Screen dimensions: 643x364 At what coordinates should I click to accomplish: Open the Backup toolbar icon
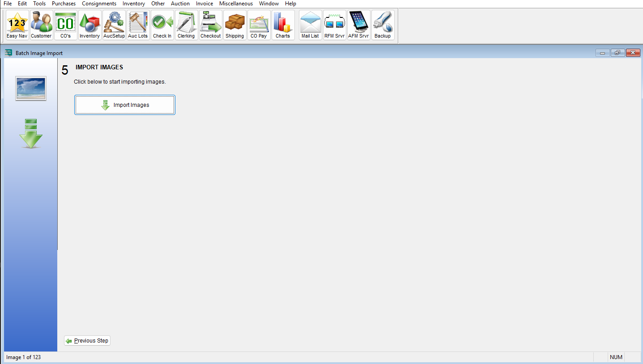coord(383,25)
